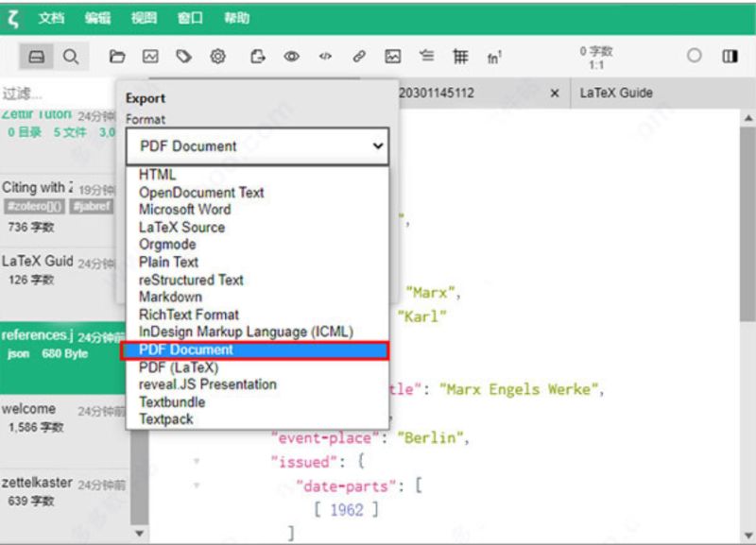Click the filter input field
Image resolution: width=756 pixels, height=545 pixels.
[x=58, y=93]
